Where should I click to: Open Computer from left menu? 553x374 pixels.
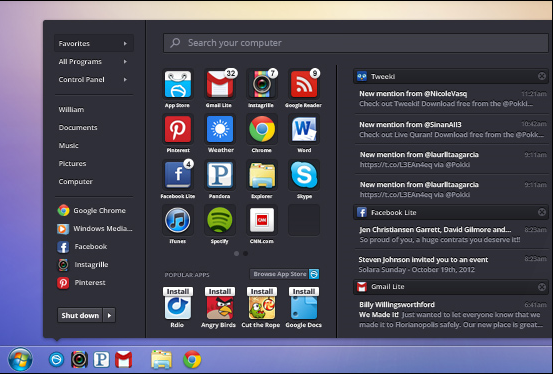tap(75, 181)
